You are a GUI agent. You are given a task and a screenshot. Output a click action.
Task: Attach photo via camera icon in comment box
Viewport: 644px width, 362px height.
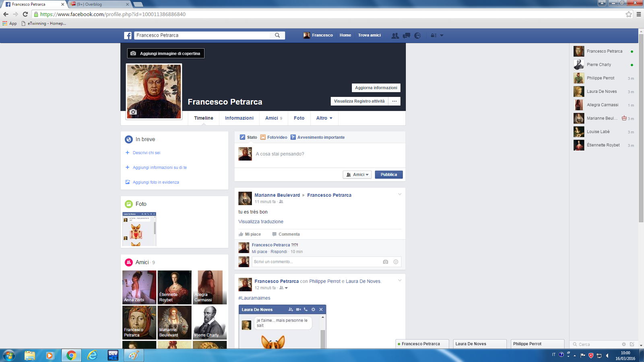click(386, 262)
